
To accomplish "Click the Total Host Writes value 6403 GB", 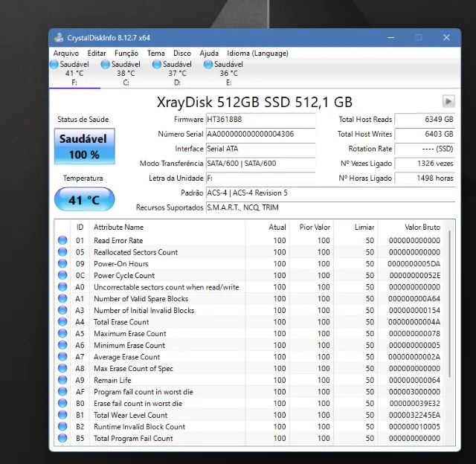I will [425, 134].
